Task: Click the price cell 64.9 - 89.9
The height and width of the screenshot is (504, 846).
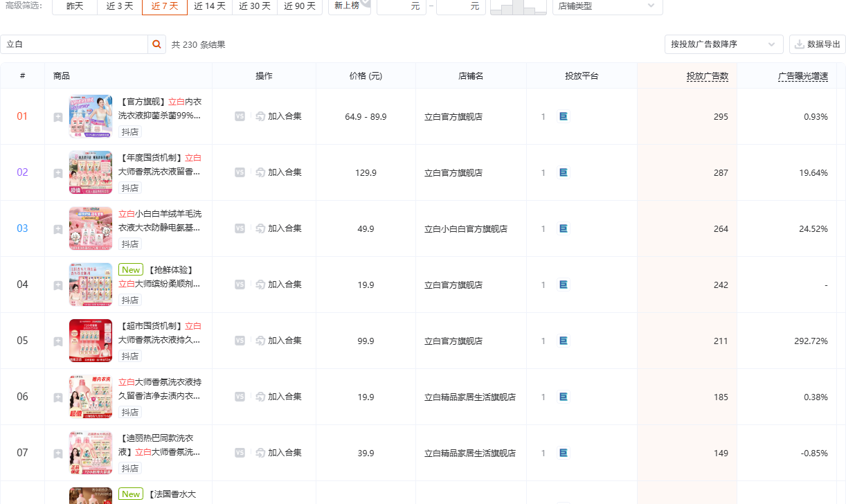Action: (x=366, y=117)
